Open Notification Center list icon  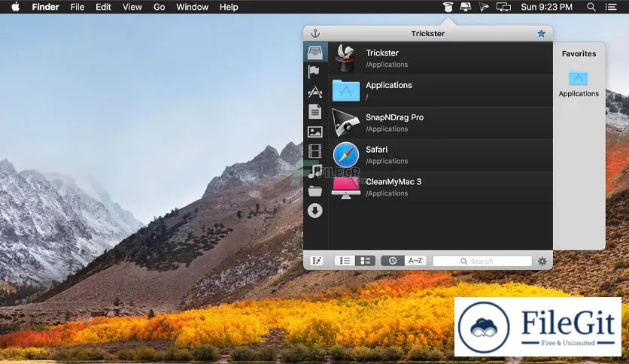pos(611,7)
